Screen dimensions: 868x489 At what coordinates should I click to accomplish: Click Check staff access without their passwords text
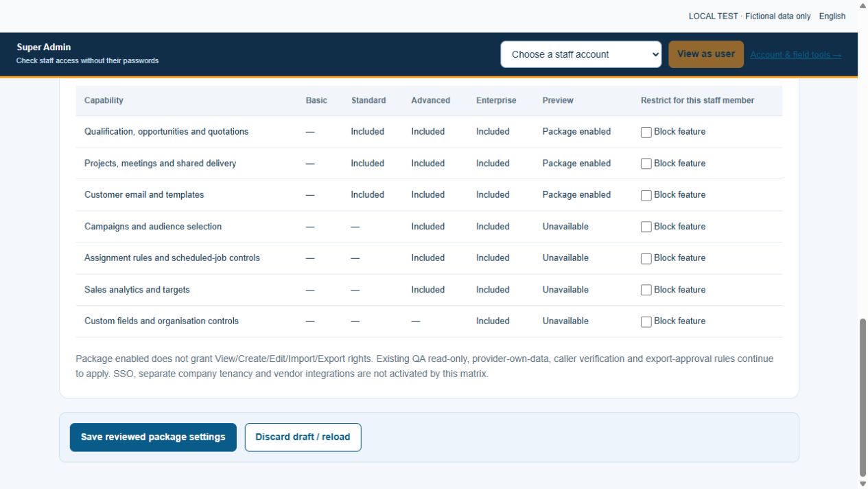point(88,61)
